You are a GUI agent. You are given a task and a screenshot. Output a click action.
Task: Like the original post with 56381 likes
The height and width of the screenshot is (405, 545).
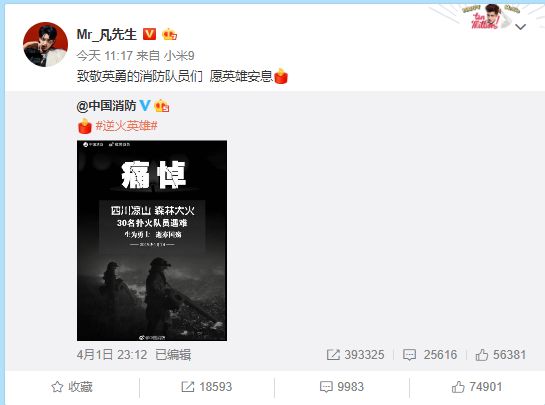point(501,355)
